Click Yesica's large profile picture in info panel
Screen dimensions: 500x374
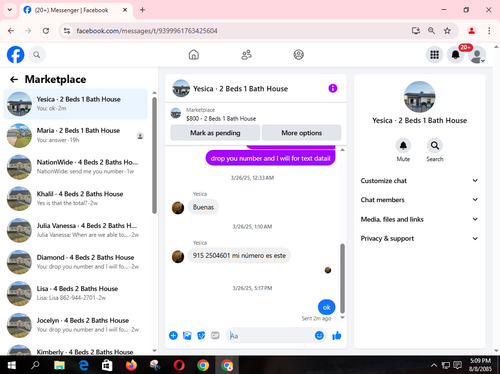(419, 97)
